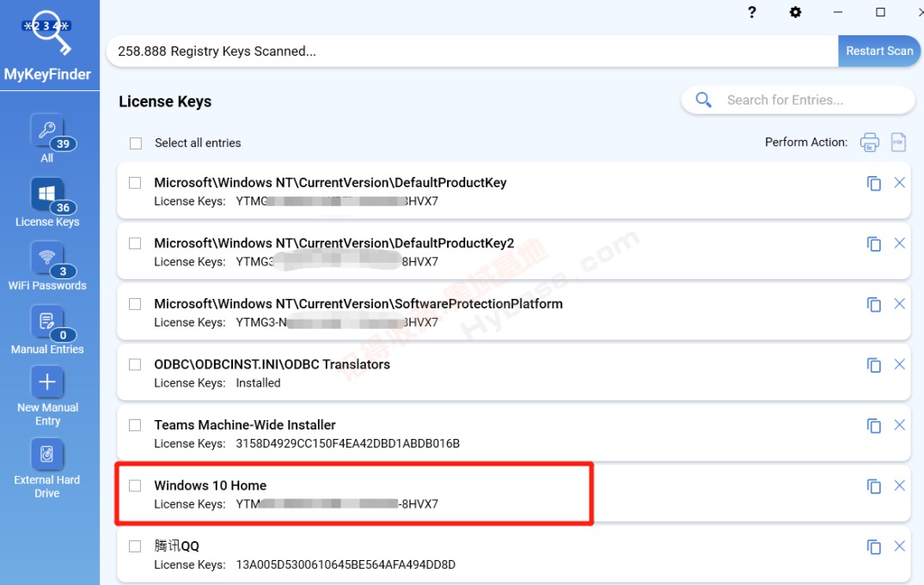Viewport: 924px width, 585px height.
Task: Select the DefaultProductKey2 entry checkbox
Action: coord(135,243)
